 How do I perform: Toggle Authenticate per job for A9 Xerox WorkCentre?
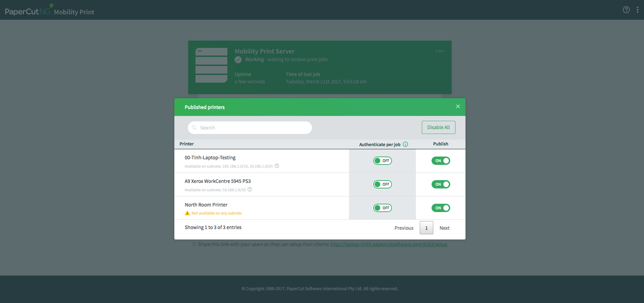(x=383, y=184)
